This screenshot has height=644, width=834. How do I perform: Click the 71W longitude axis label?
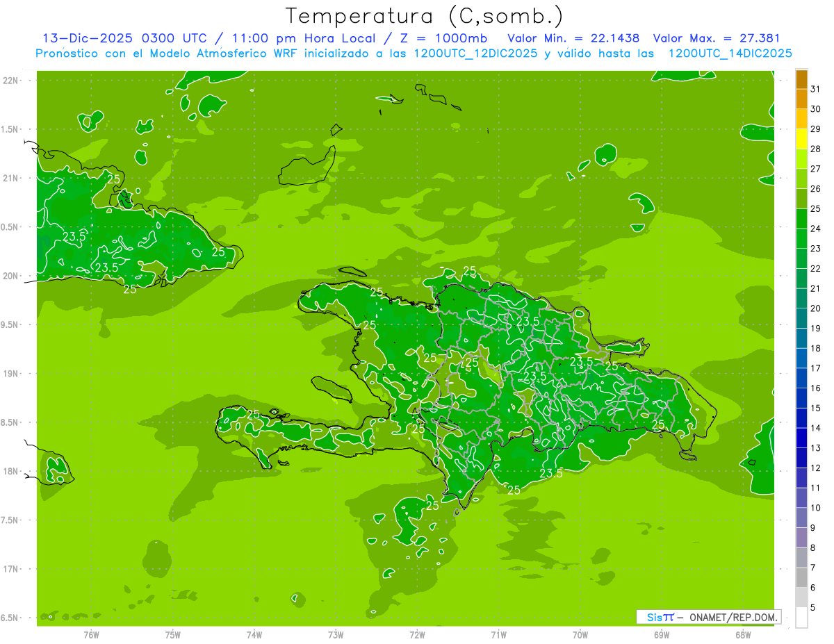click(x=498, y=634)
